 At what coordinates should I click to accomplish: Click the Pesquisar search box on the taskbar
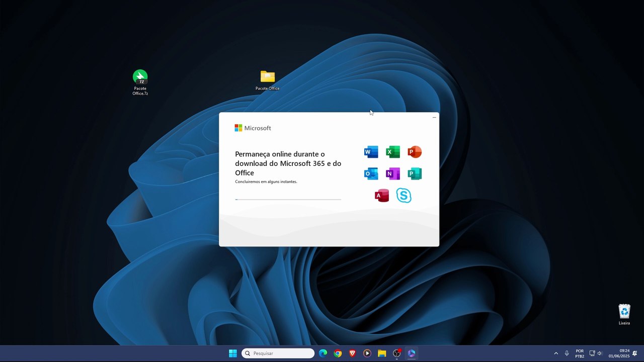[278, 353]
